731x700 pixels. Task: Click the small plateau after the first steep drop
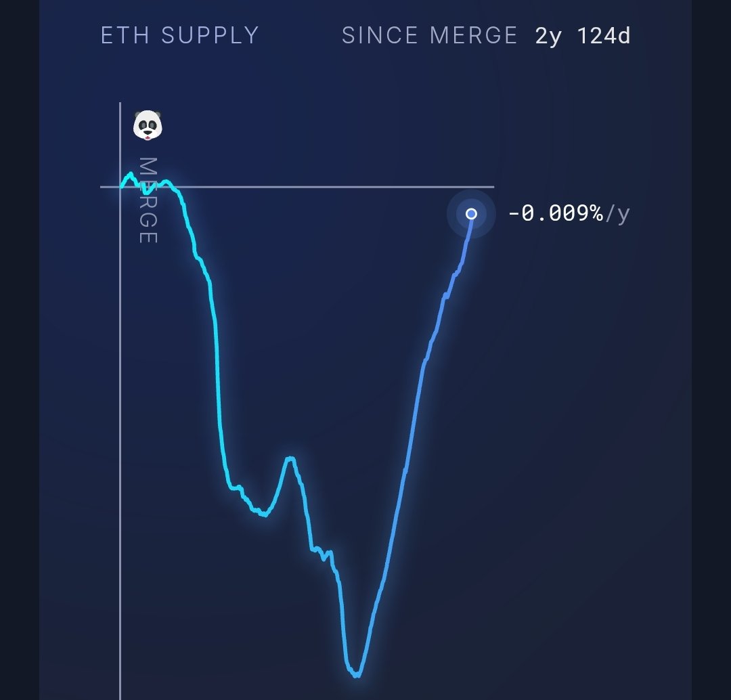(x=236, y=488)
